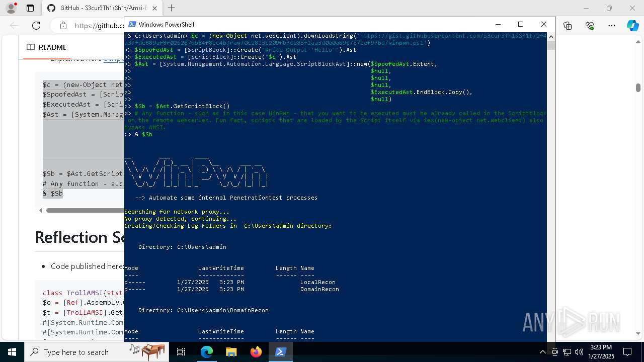The image size is (644, 362).
Task: Click the '$Sb = $Ast.GetScriptBlock()' line in PowerShell
Action: [177, 106]
